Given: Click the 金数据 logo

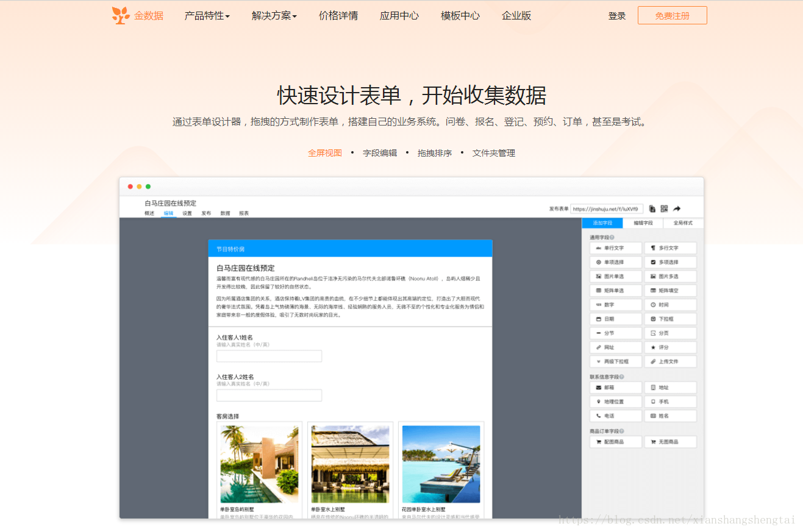Looking at the screenshot, I should click(138, 15).
